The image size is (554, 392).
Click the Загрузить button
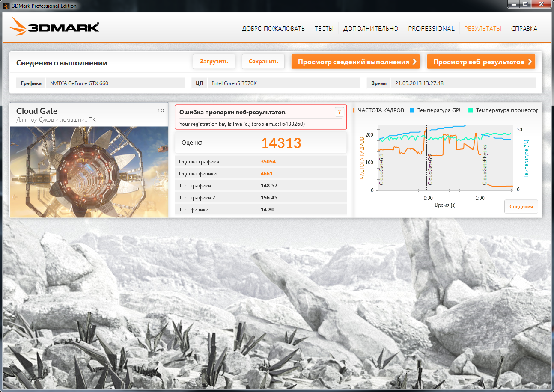coord(214,62)
